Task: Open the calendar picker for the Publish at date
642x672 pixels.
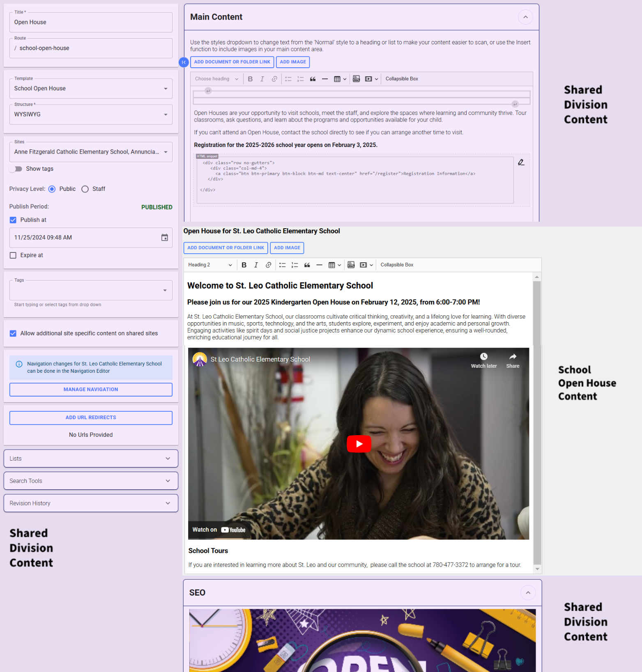Action: pos(164,238)
